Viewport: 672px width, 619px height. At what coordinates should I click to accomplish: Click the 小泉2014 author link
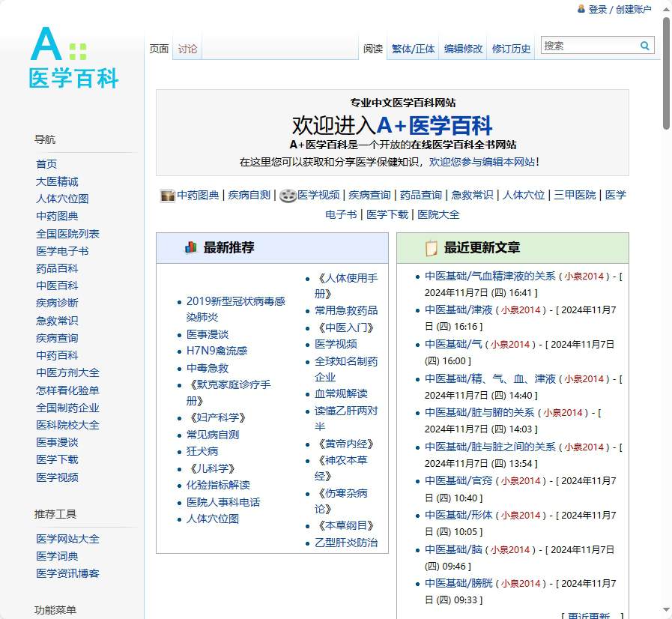click(584, 276)
